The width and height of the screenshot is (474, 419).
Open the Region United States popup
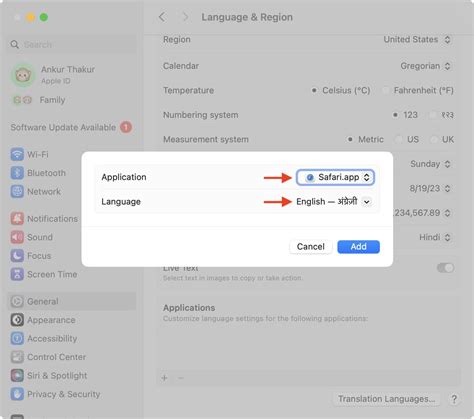417,40
